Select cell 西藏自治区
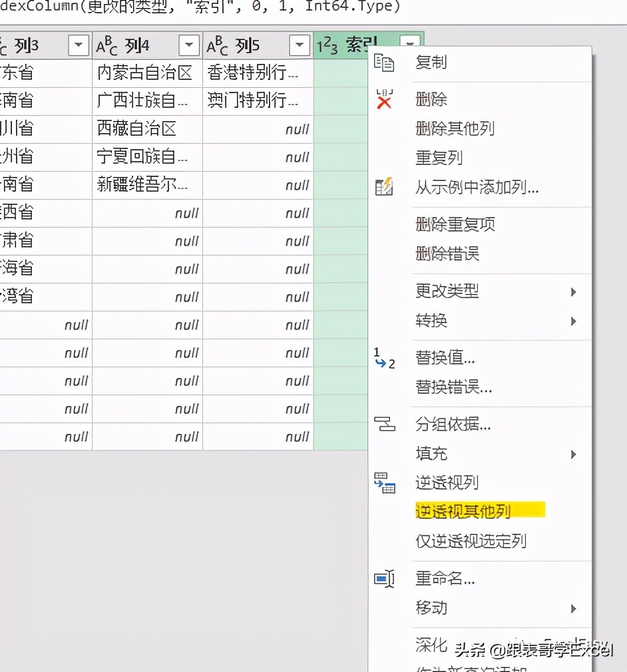Screen dimensions: 627x672 click(147, 128)
